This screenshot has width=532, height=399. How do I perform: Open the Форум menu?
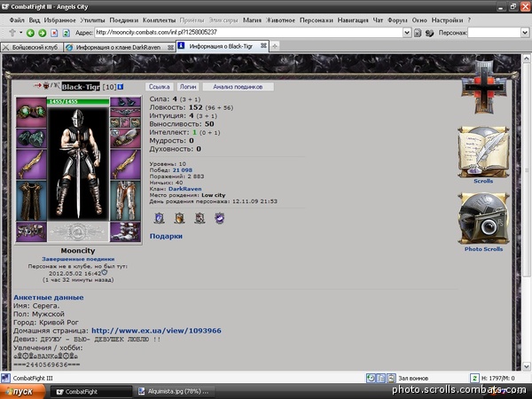[397, 20]
